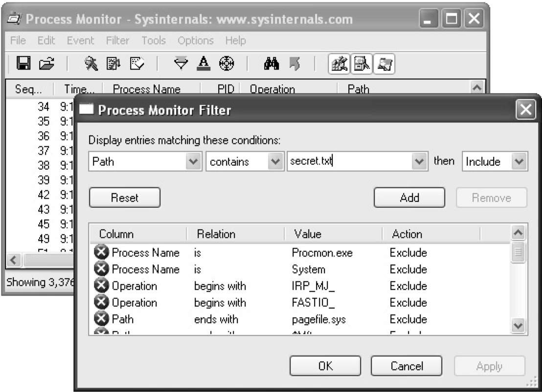Click the filter list scroll up arrow

pos(518,232)
